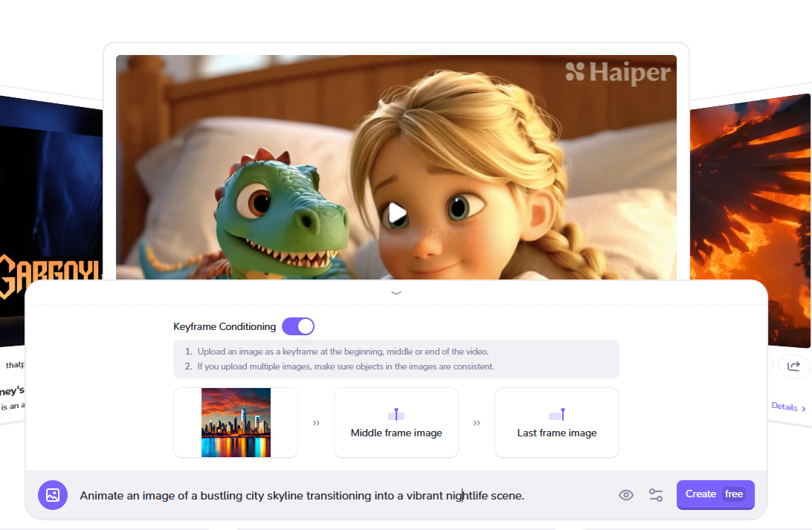Play the dragon and girl video
Screen dimensions: 812x530
pos(397,213)
